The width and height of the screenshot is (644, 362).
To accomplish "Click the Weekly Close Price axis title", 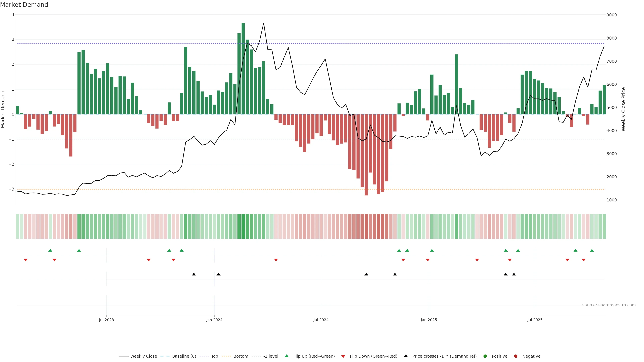I will [x=623, y=109].
